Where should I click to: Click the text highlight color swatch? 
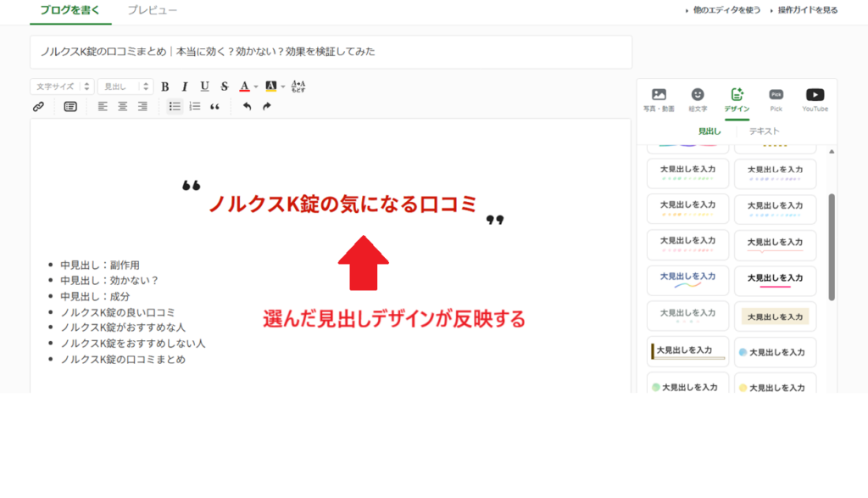tap(270, 87)
